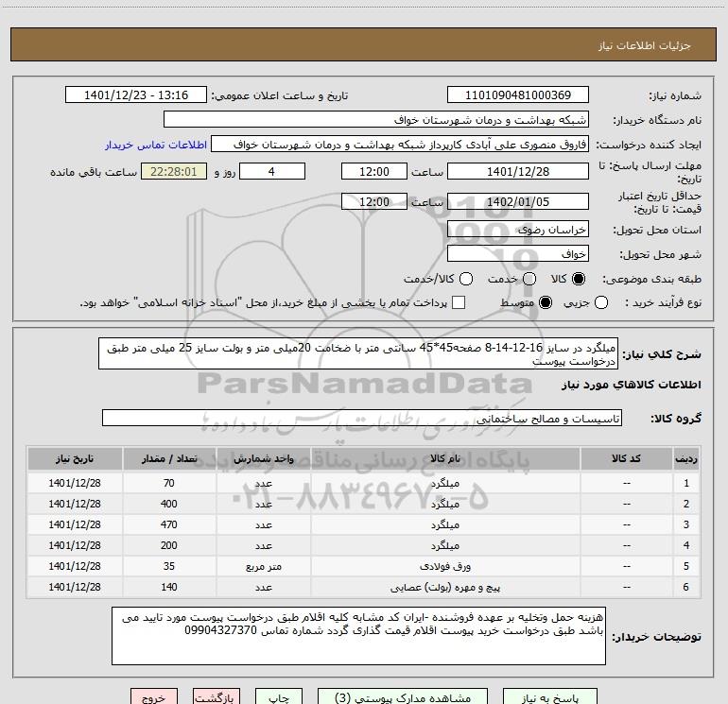Click میلگرد name in row 3

(x=445, y=524)
